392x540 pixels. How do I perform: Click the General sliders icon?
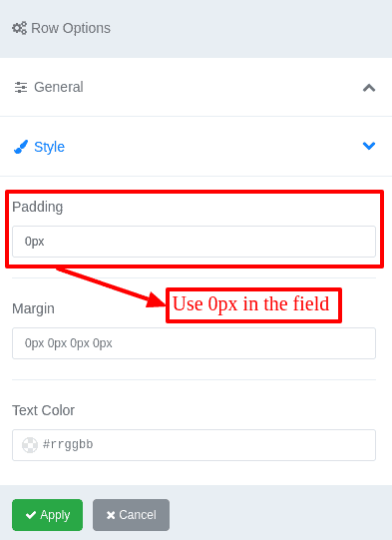(21, 88)
